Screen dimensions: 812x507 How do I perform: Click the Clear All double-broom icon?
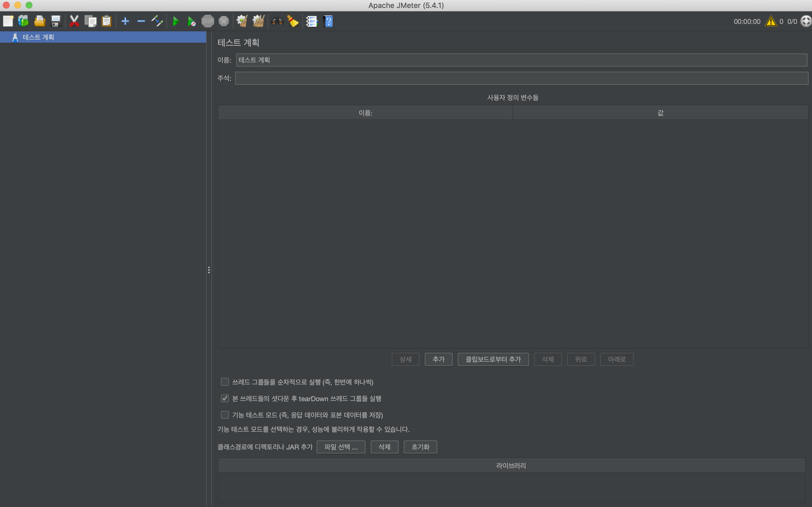258,21
